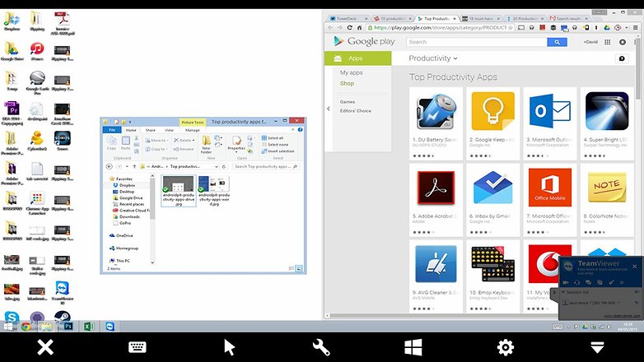
Task: Select OneDrive in Explorer navigation
Action: (121, 235)
